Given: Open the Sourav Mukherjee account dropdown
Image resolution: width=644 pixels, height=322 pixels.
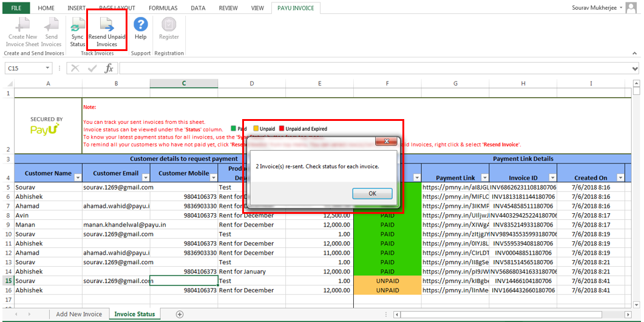Looking at the screenshot, I should (x=621, y=8).
